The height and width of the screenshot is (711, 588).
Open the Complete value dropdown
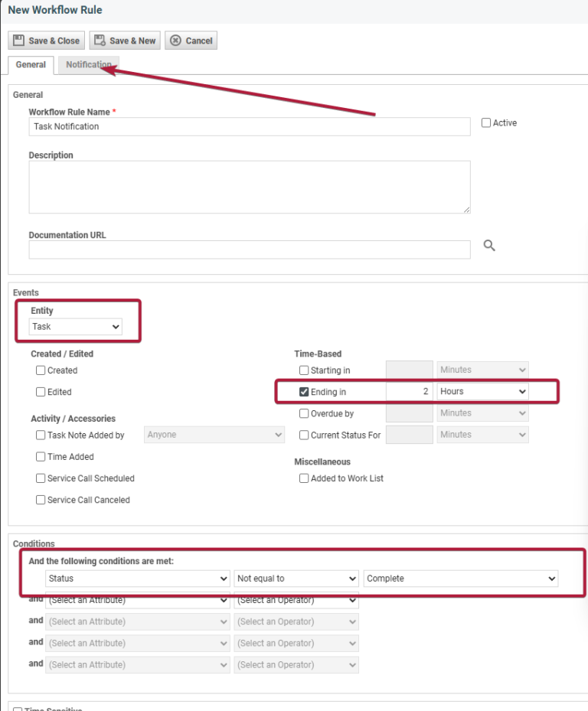click(460, 578)
